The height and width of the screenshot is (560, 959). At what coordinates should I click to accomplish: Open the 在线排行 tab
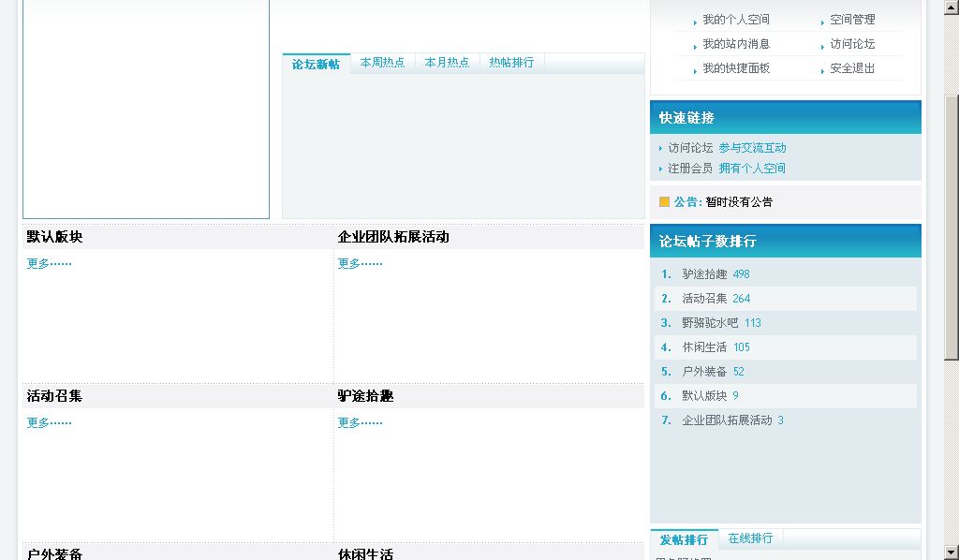(x=750, y=538)
